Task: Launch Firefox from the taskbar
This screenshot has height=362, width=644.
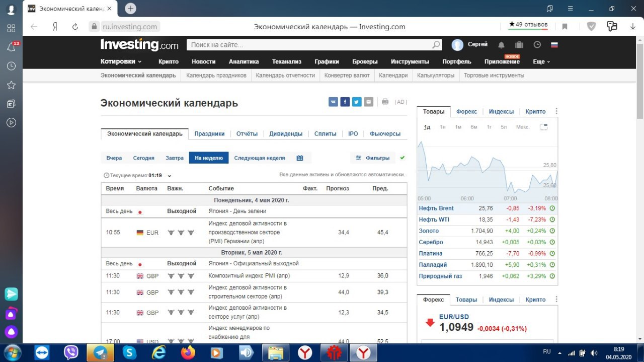Action: (188, 352)
